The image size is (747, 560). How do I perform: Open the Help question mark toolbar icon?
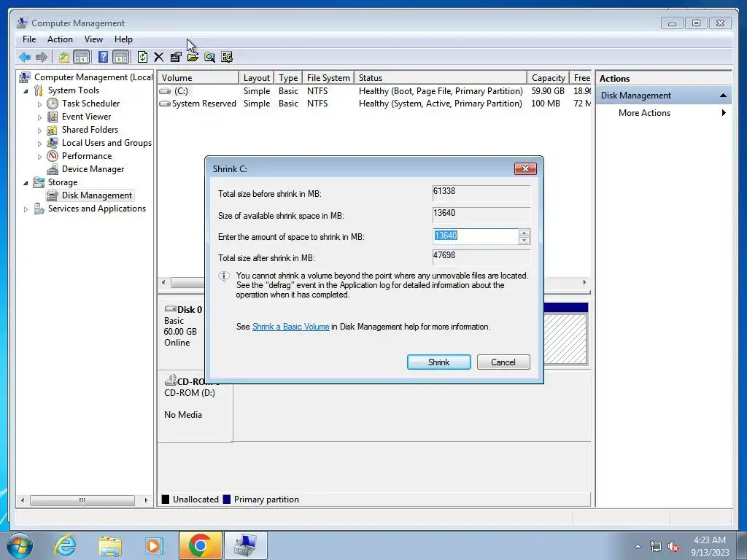[x=103, y=57]
